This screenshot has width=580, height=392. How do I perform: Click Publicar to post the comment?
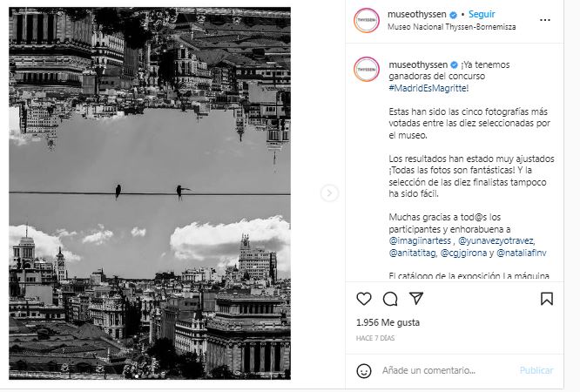click(536, 370)
